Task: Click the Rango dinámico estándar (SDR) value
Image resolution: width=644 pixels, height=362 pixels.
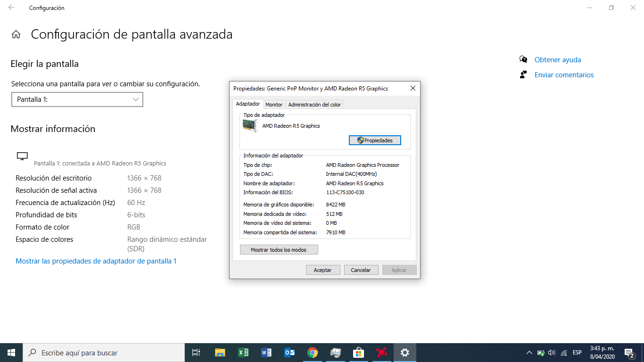Action: (167, 244)
